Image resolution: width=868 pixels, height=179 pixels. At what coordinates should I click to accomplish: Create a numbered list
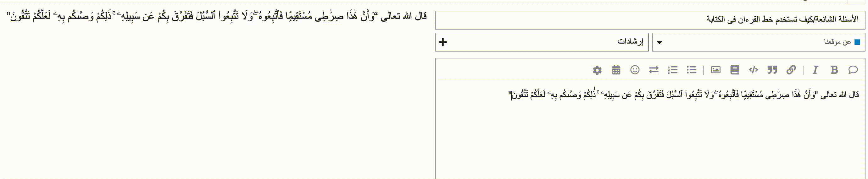click(x=672, y=70)
